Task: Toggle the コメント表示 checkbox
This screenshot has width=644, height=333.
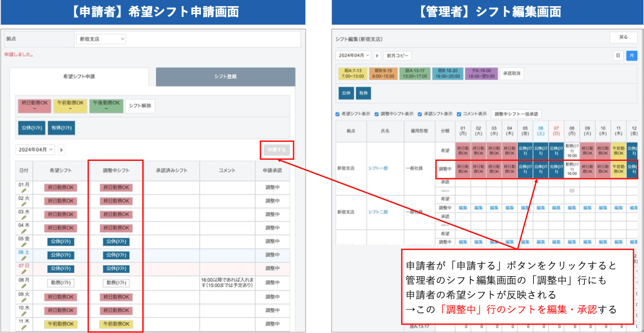Action: coord(459,114)
